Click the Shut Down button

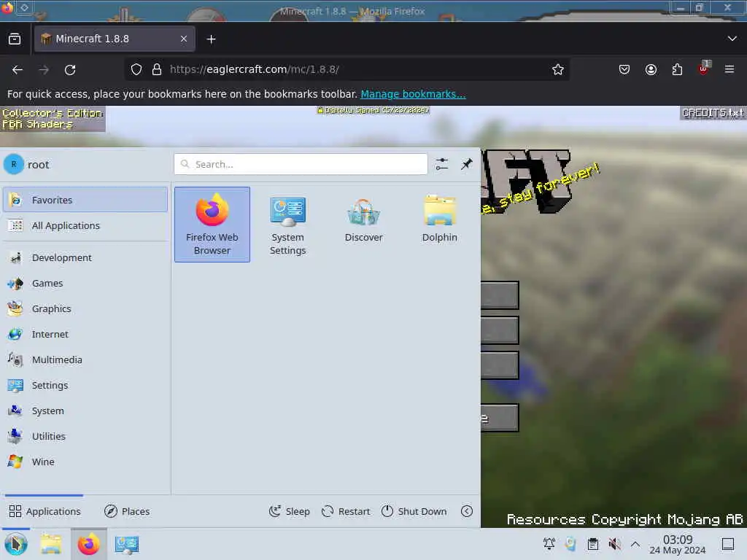click(414, 511)
